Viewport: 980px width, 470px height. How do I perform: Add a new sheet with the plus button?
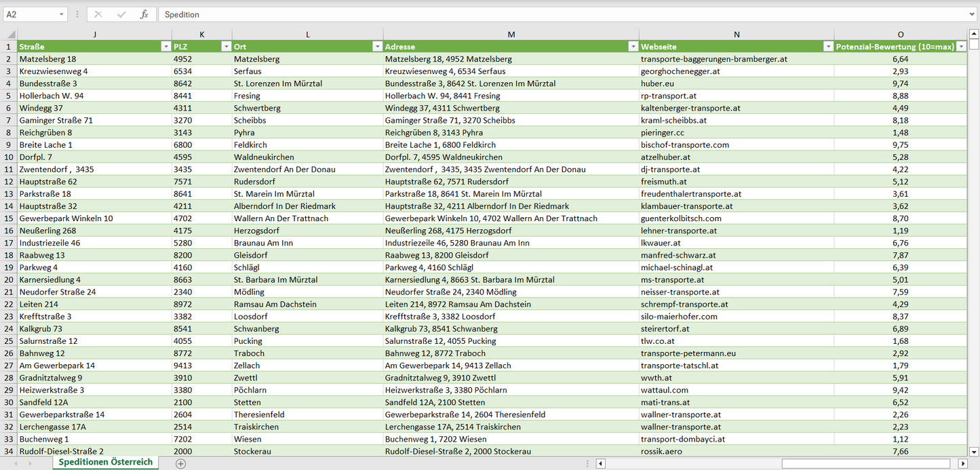180,463
